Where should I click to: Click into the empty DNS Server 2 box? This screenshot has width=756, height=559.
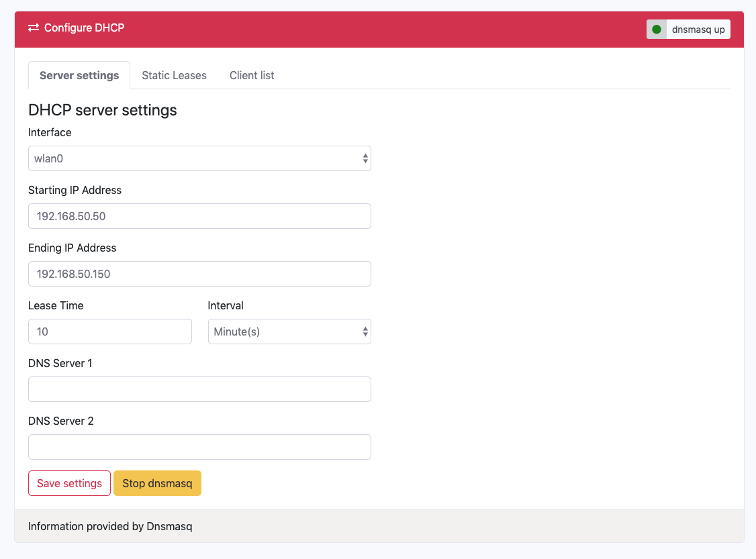tap(199, 447)
